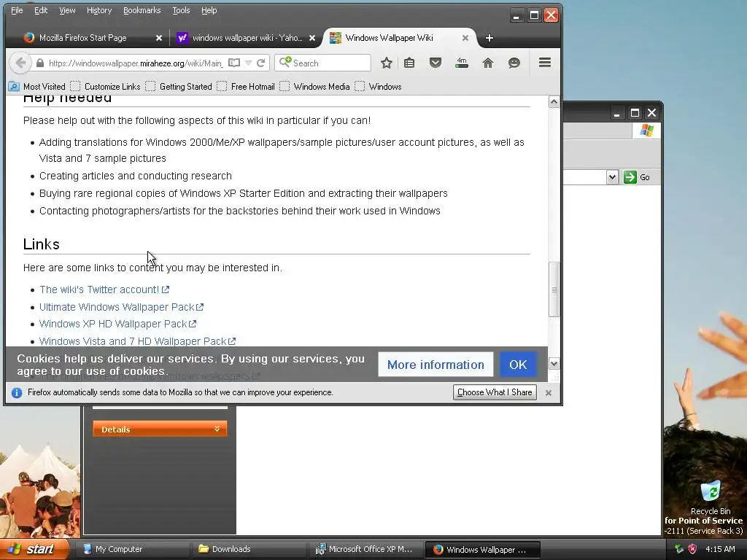The width and height of the screenshot is (747, 560).
Task: Dismiss the Firefox data notification bar
Action: 549,393
